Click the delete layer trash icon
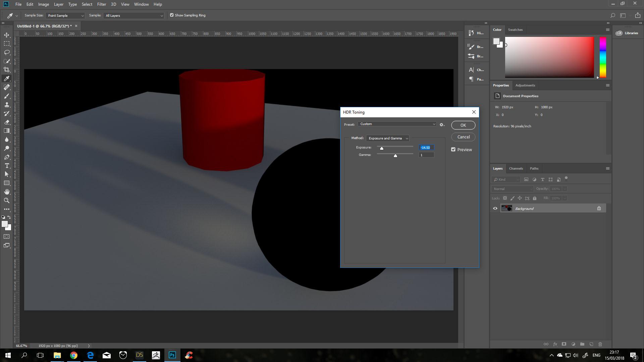This screenshot has height=362, width=644. point(600,344)
